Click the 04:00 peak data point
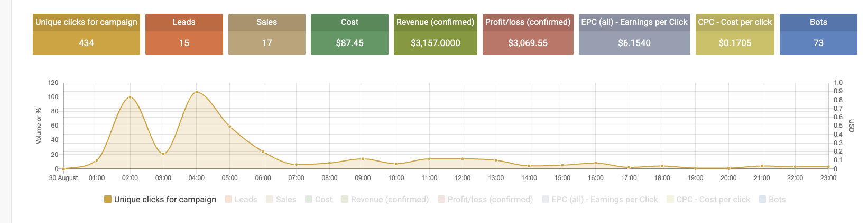This screenshot has height=223, width=868. pyautogui.click(x=197, y=92)
